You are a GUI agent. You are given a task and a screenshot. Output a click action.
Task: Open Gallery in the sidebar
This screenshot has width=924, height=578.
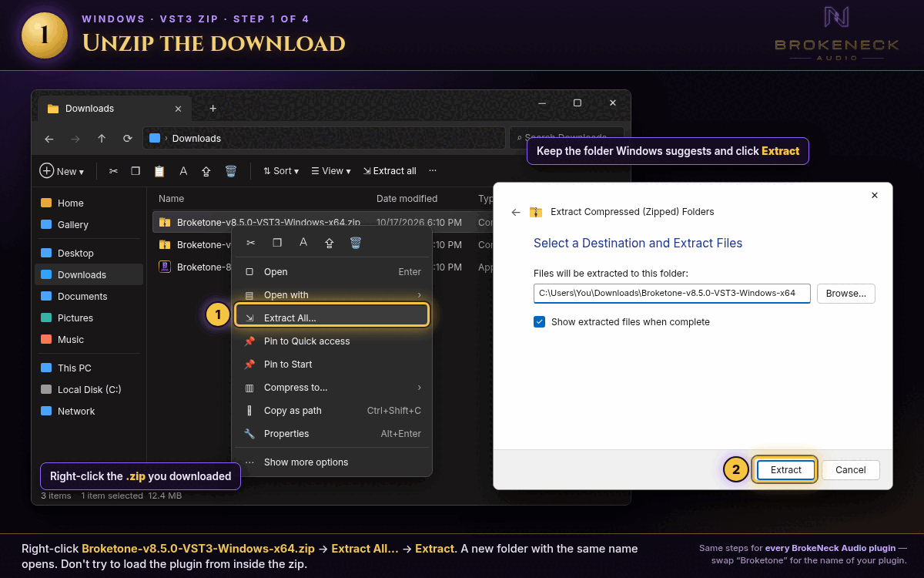[89, 225]
